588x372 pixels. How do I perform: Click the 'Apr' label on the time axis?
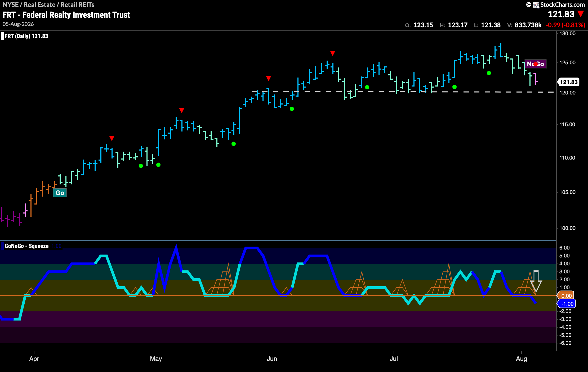[x=34, y=359]
